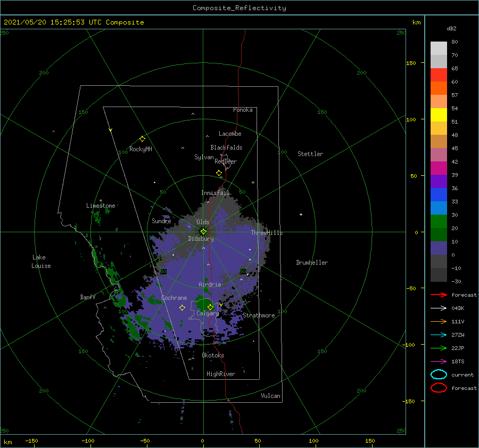
Task: Click the Calgary city label
Action: [208, 313]
